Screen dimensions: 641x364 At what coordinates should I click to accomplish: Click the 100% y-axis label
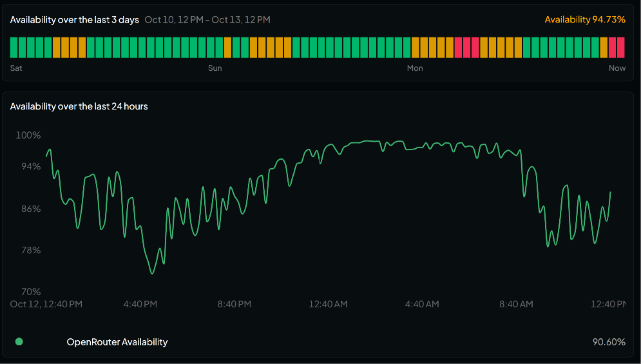[28, 135]
